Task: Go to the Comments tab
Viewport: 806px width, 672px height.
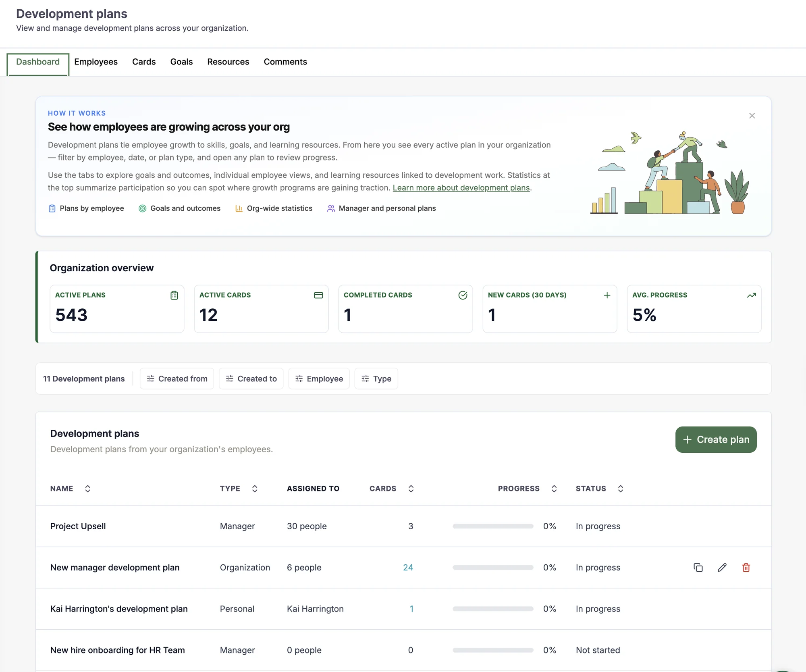Action: click(x=285, y=62)
